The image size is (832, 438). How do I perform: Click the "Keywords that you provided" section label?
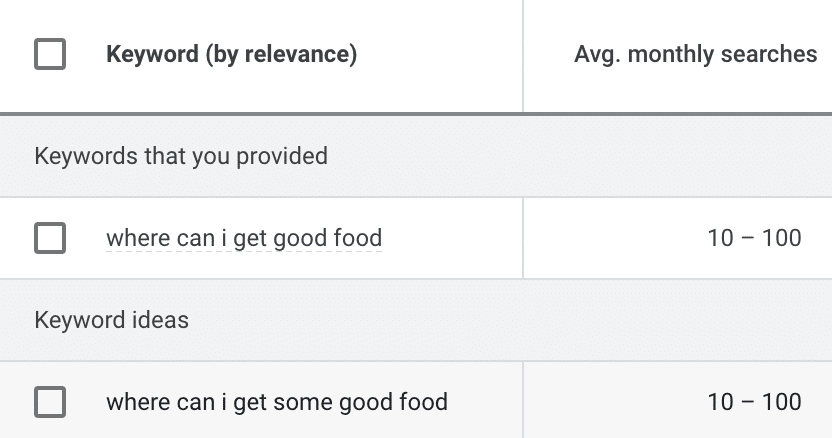[x=181, y=156]
